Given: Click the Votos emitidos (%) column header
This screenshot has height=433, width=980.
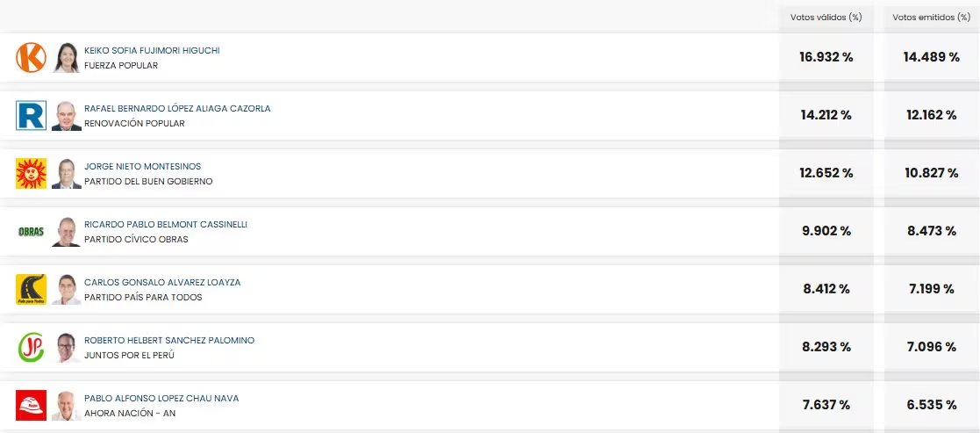Looking at the screenshot, I should [x=931, y=17].
